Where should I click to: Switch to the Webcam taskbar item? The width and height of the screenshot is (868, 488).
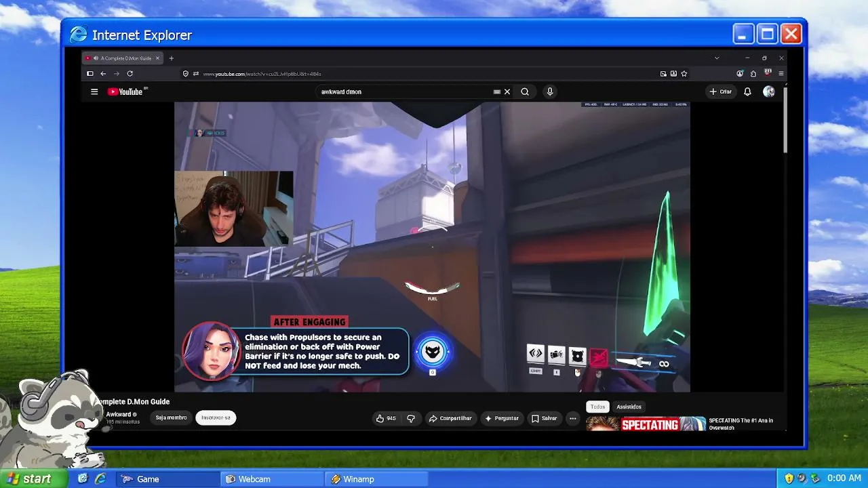coord(273,479)
